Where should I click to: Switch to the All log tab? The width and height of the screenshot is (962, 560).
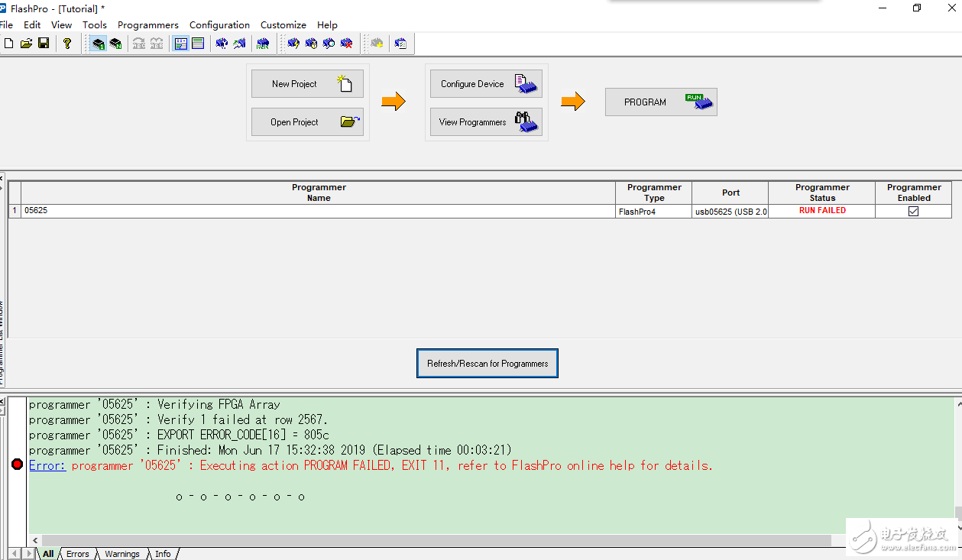point(48,554)
